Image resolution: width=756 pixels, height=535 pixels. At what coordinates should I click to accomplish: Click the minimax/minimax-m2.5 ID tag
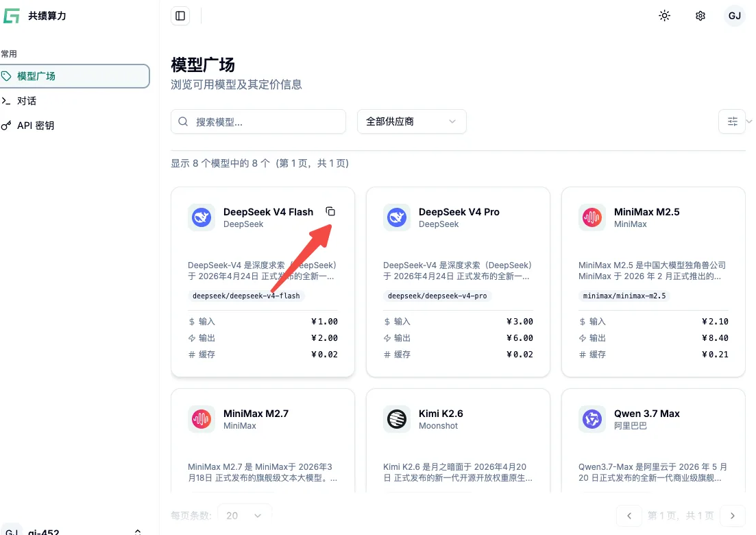pyautogui.click(x=624, y=296)
